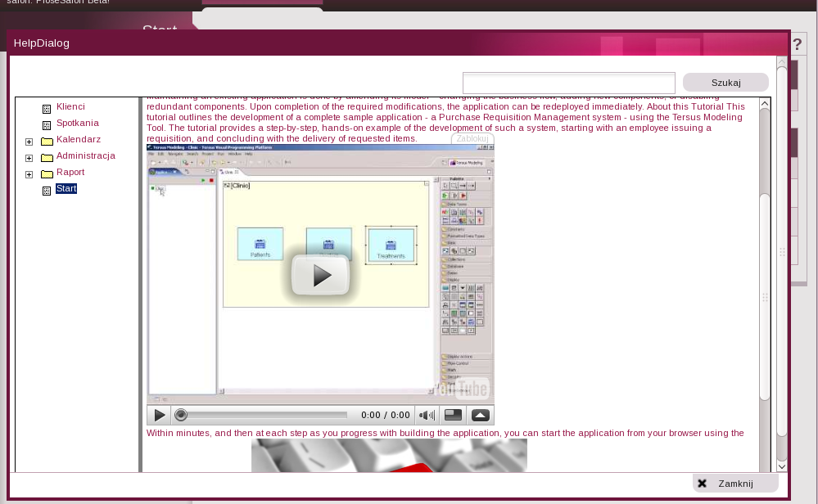This screenshot has height=504, width=818.
Task: Select the Start item in help tree
Action: point(66,189)
